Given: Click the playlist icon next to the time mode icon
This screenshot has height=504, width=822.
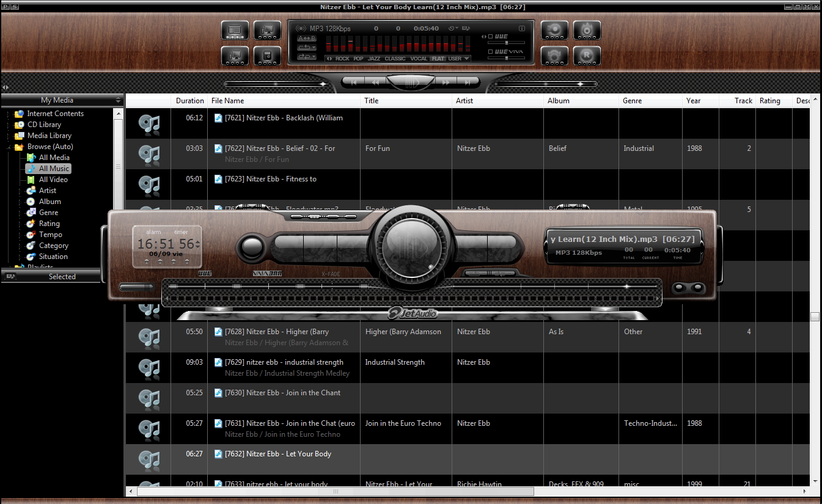Looking at the screenshot, I should point(466,28).
